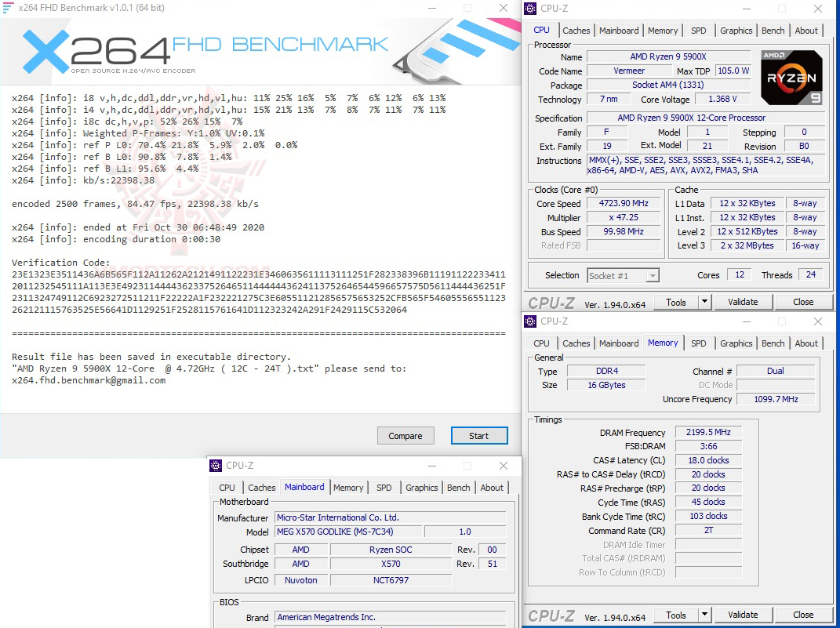
Task: Select CPU tab in CPU-Z Memory window
Action: pos(542,343)
